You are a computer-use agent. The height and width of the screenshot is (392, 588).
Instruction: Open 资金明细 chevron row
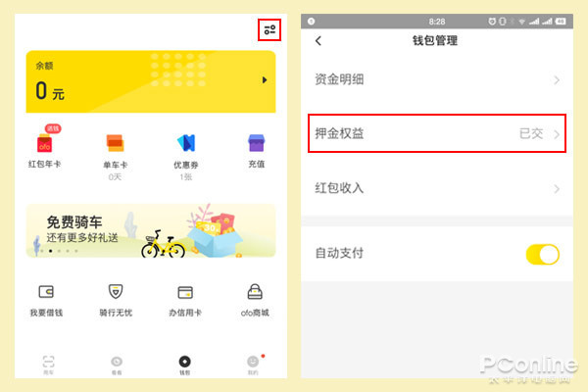click(436, 80)
